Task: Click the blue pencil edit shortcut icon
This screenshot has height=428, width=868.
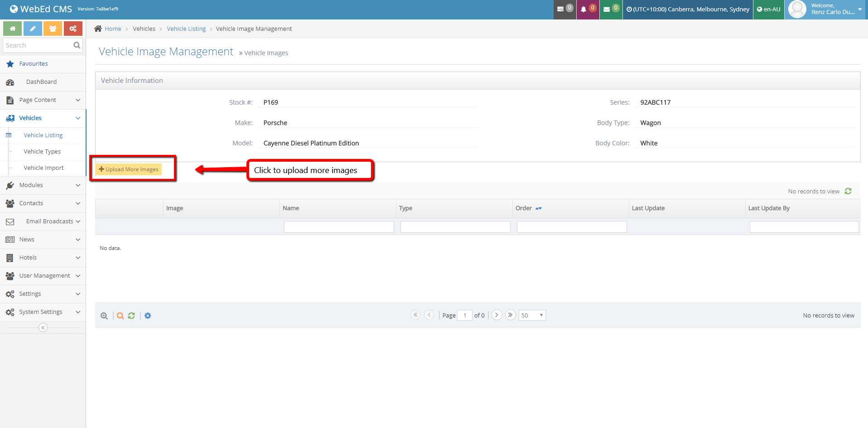Action: [33, 29]
